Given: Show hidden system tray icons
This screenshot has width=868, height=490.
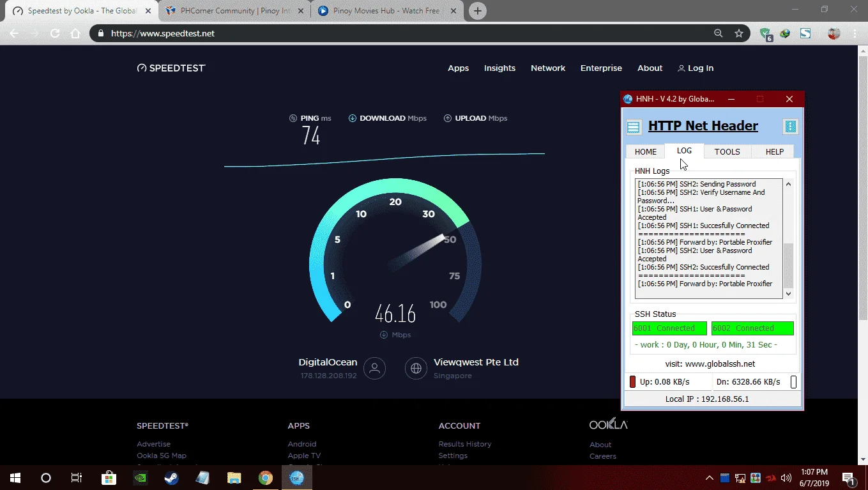Looking at the screenshot, I should point(710,478).
